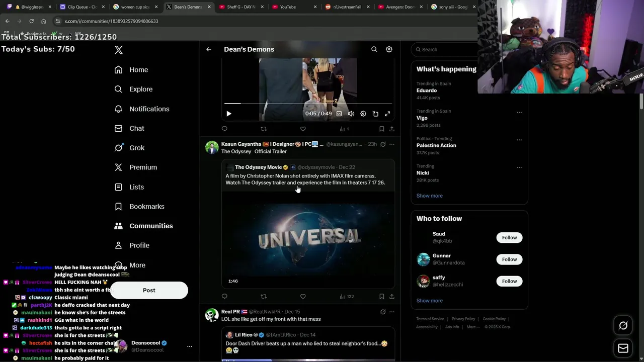Repost the video post above Kasun's
Viewport: 644px width, 362px height.
point(264,129)
